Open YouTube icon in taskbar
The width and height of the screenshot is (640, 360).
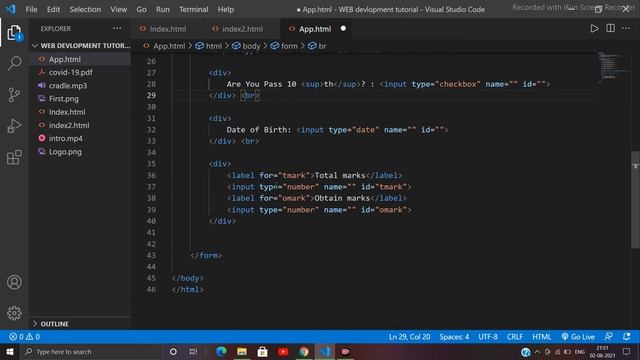click(x=283, y=351)
